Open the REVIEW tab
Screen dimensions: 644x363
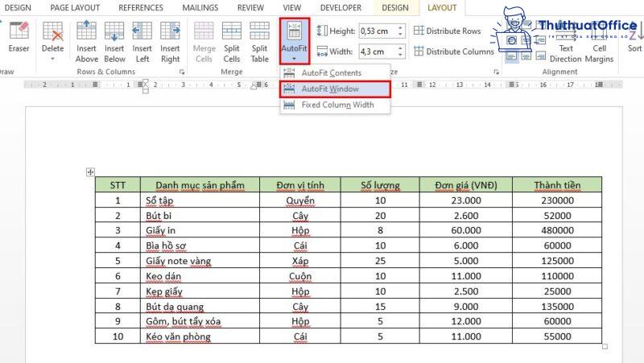250,8
